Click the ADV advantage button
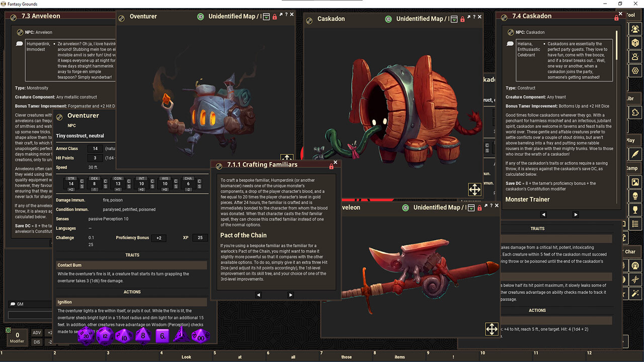Viewport: 644px width, 362px height. 37,332
